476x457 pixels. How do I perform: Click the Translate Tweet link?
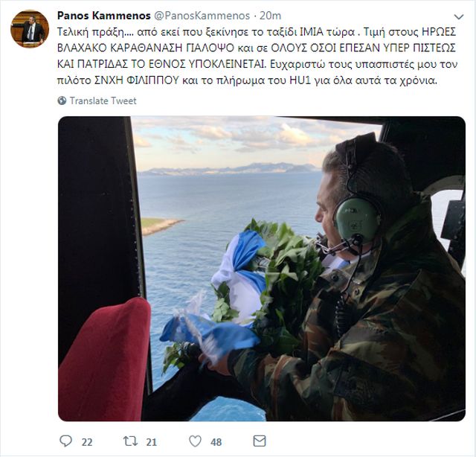(x=103, y=100)
